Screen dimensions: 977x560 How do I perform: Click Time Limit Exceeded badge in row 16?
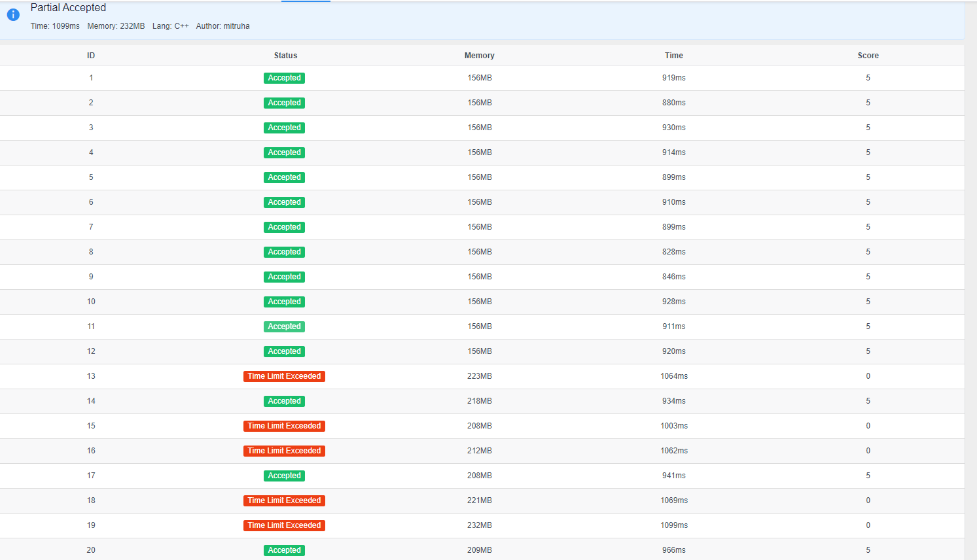coord(285,451)
